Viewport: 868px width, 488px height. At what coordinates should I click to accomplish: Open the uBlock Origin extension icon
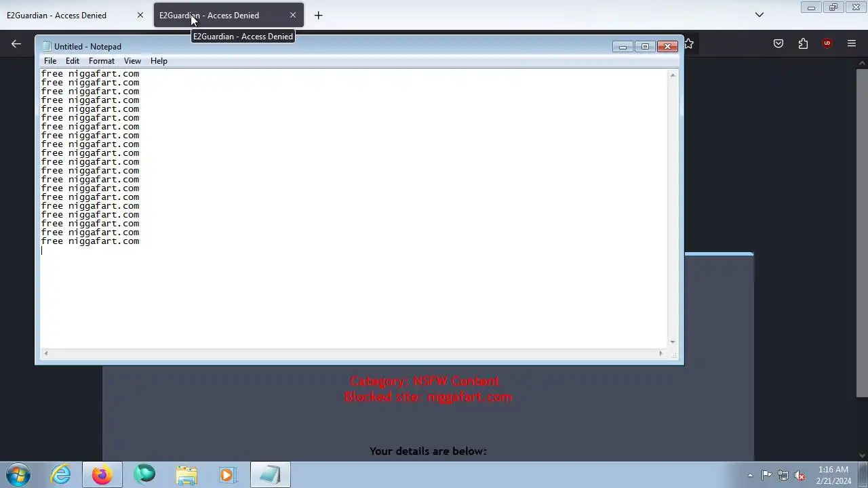(827, 43)
